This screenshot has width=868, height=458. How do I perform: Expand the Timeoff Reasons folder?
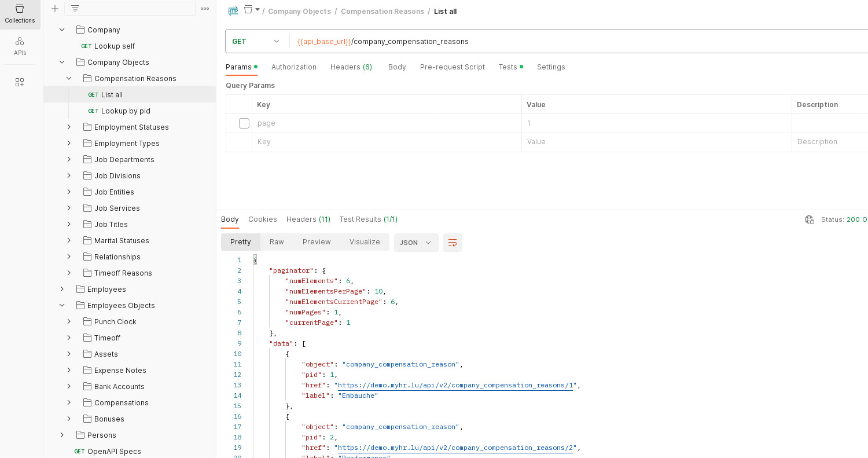pos(69,273)
